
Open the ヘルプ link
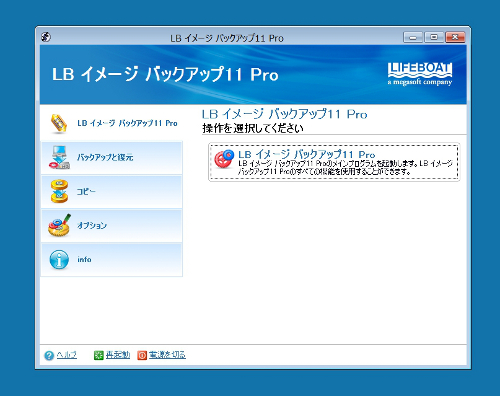(67, 355)
